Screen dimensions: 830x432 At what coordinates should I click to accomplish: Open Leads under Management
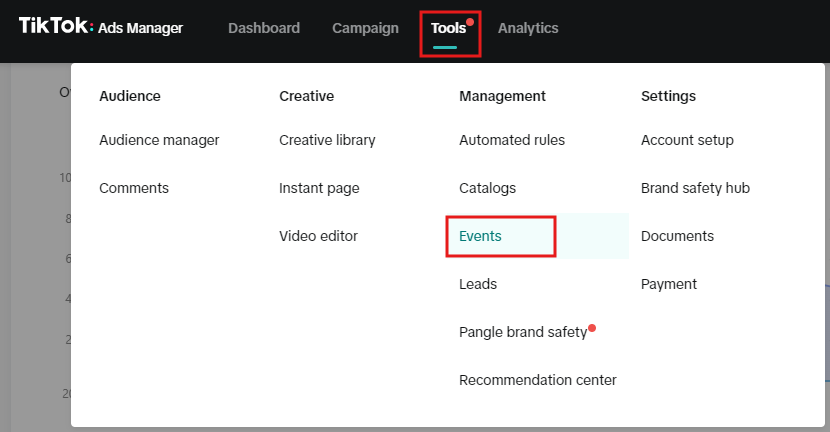(x=477, y=284)
